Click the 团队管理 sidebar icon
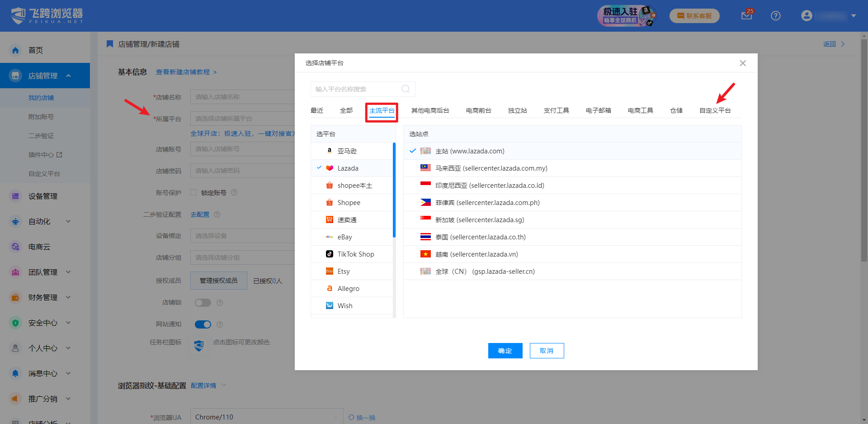868x424 pixels. click(x=15, y=272)
